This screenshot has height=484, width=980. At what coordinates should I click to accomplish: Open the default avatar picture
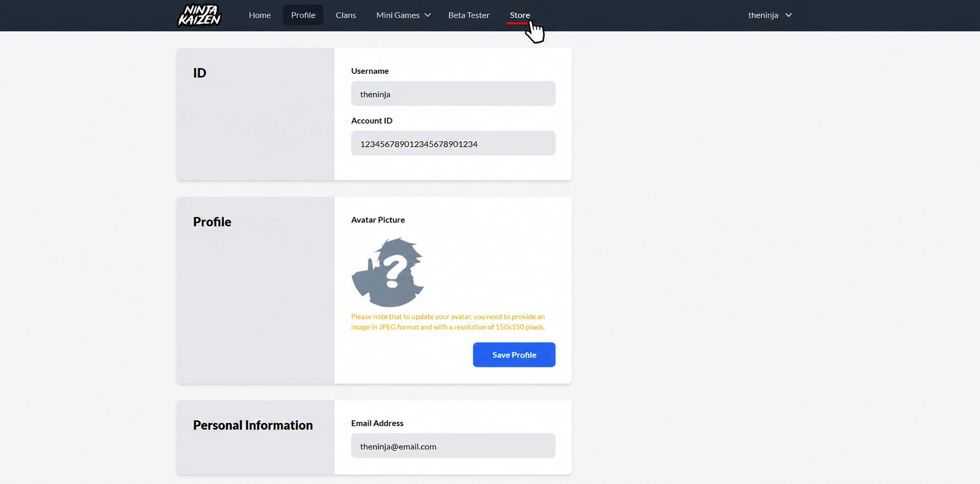pos(388,272)
